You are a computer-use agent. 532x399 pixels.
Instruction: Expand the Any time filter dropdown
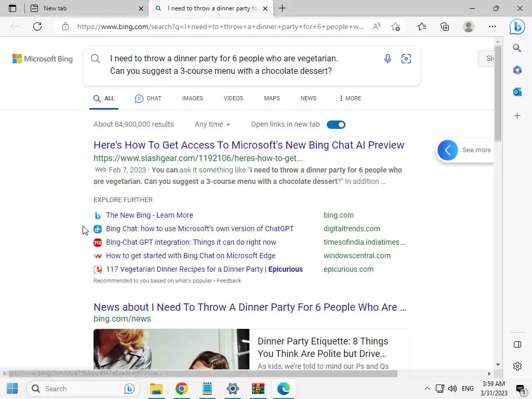[212, 125]
